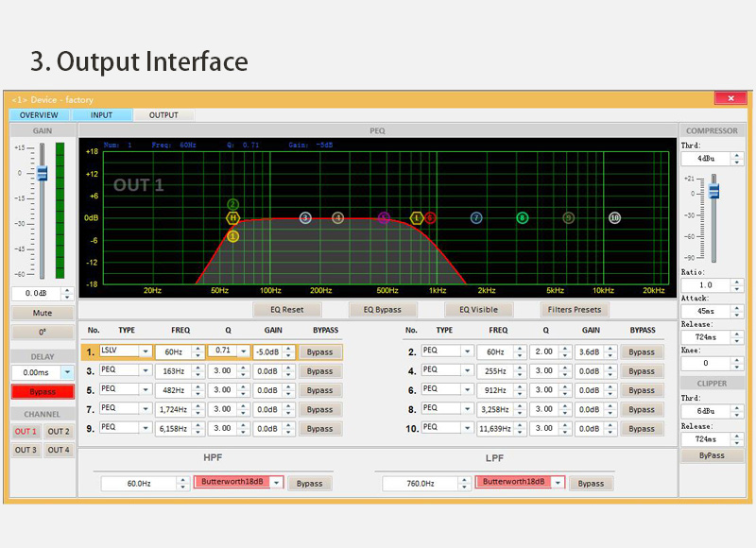Switch to the OVERVIEW tab
Viewport: 756px width, 548px height.
click(39, 115)
